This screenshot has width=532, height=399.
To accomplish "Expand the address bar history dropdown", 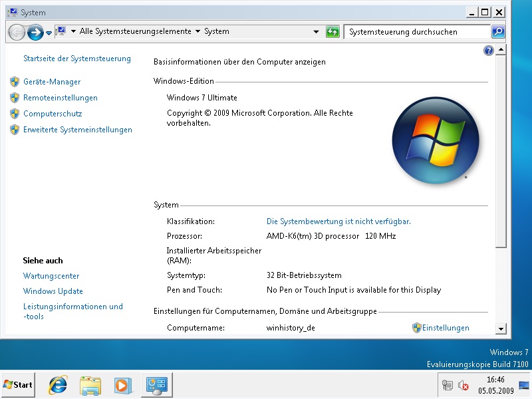I will [x=316, y=32].
